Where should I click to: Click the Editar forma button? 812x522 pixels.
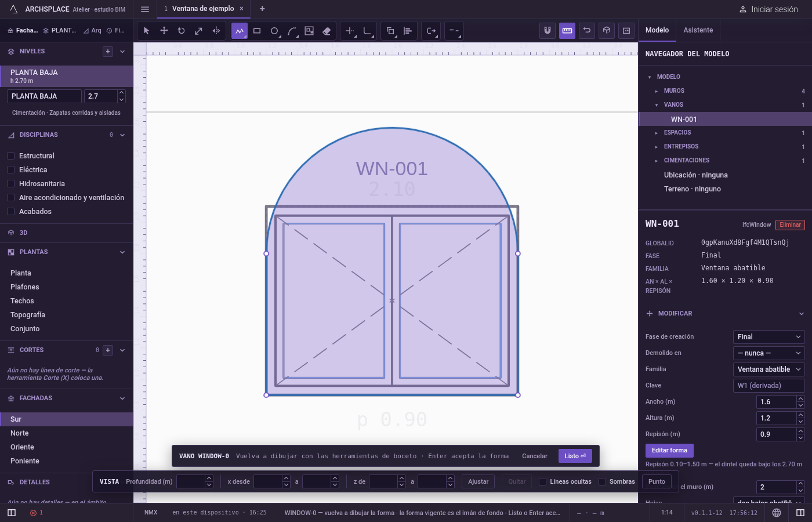(x=669, y=451)
